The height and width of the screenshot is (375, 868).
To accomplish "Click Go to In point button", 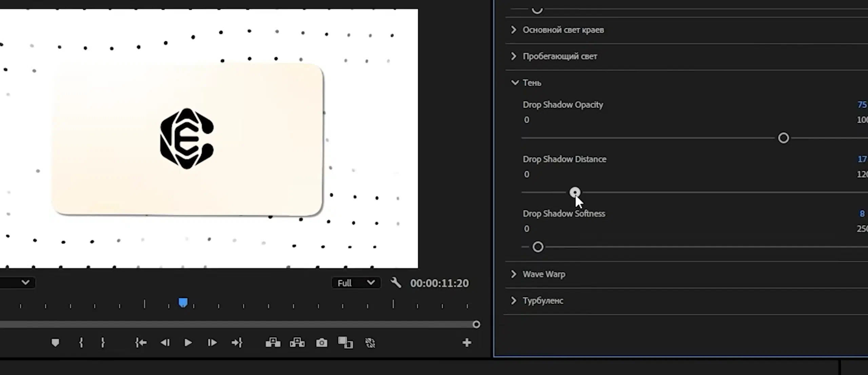I will pyautogui.click(x=141, y=343).
